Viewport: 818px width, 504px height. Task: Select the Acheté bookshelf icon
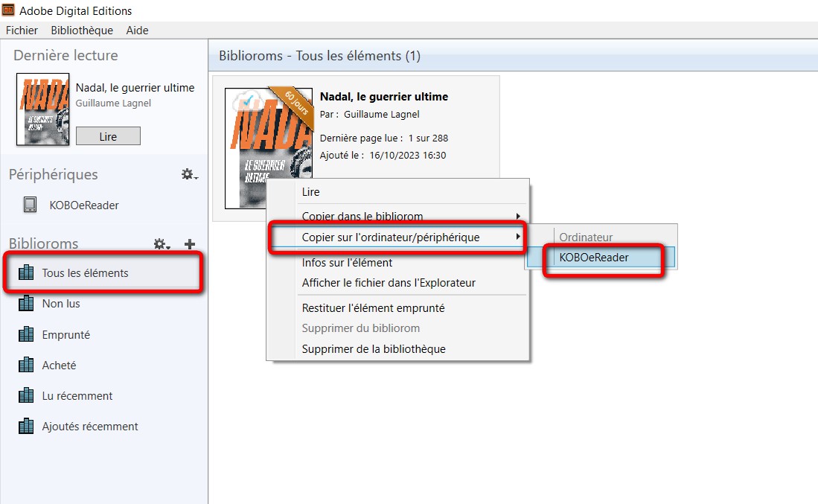point(27,366)
